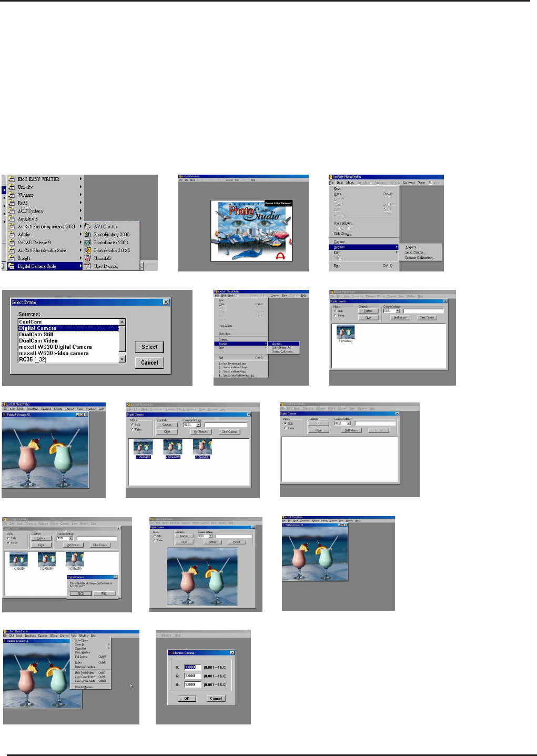Select the RC35 (_32) source entry
This screenshot has width=537, height=756.
(x=68, y=360)
